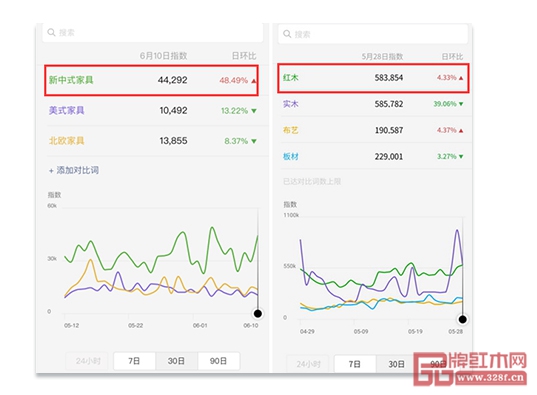
Task: Click magnifier icon in right search bar
Action: point(287,34)
